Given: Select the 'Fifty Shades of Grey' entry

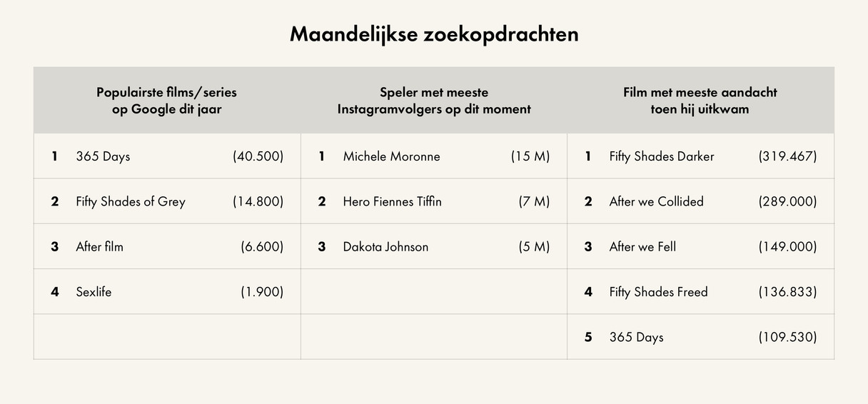Looking at the screenshot, I should 130,201.
